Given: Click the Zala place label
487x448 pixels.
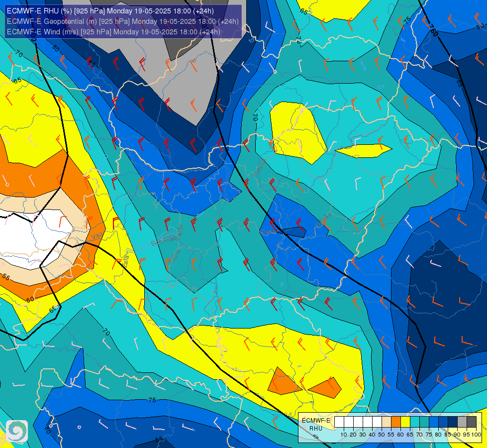Looking at the screenshot, I should 126,260.
